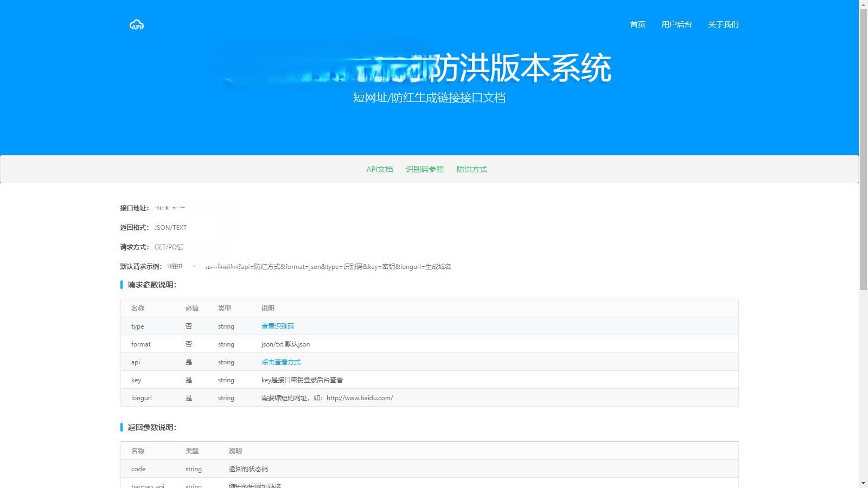Click the 是 required cell in key row

click(x=189, y=380)
